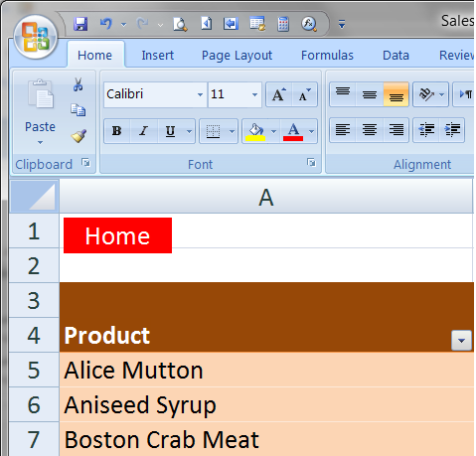Click the Undo arrow icon
The height and width of the screenshot is (456, 476).
coord(106,24)
